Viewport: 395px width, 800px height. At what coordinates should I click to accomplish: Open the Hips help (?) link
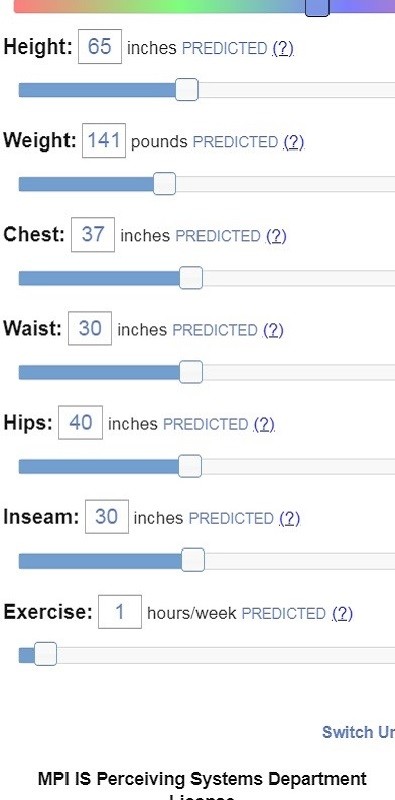tap(264, 424)
